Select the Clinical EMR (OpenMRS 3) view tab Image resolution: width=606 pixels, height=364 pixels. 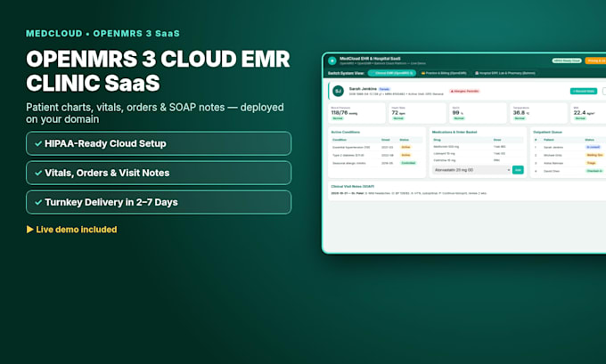392,73
